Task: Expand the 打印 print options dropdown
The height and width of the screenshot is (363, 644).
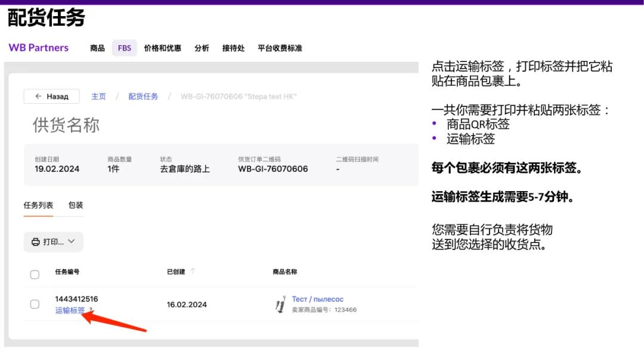Action: (71, 242)
